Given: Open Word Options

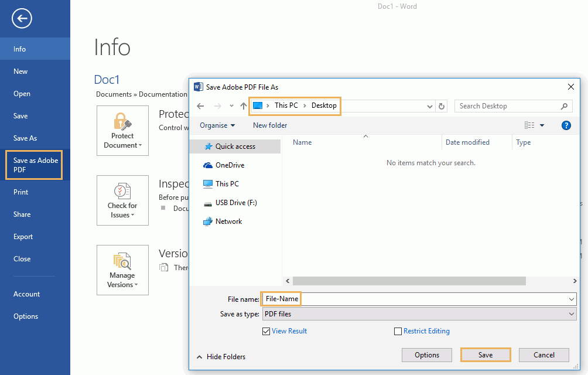Looking at the screenshot, I should pos(35,316).
